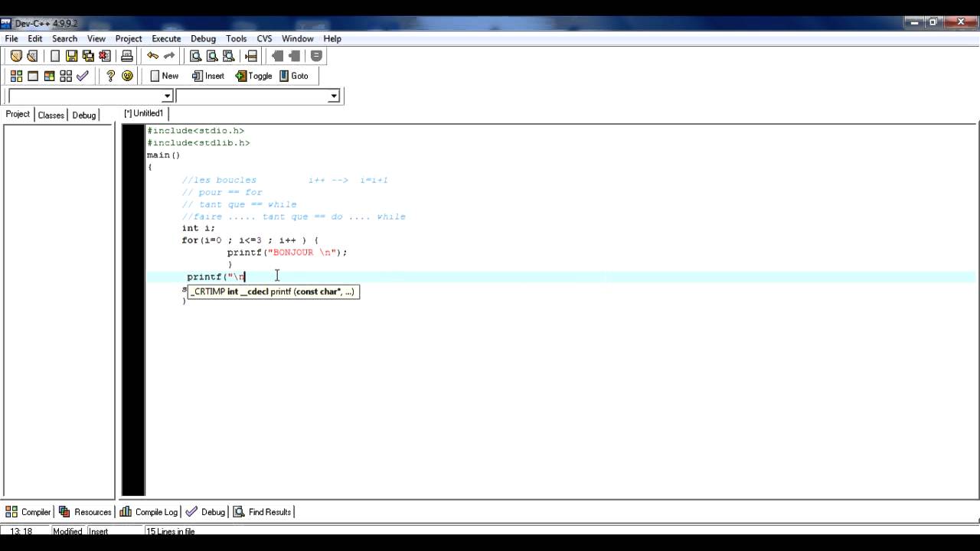The height and width of the screenshot is (551, 980).
Task: Click the printf("BONJOUR \n"); line
Action: 287,253
